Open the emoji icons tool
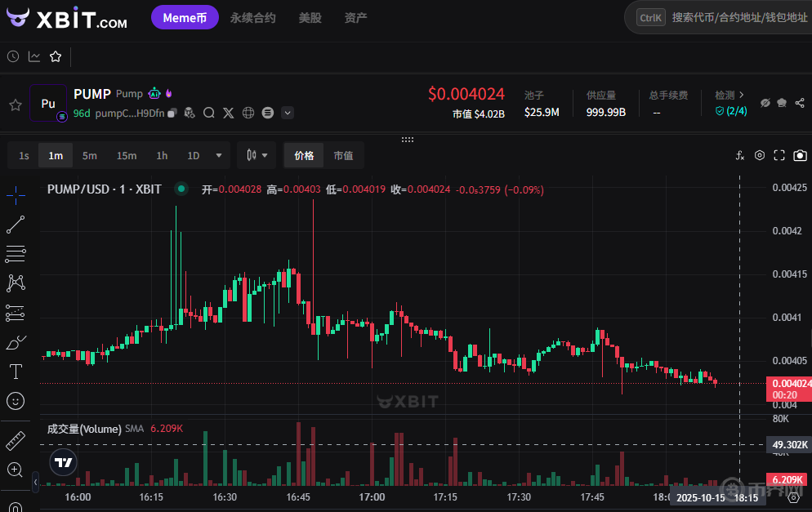Image resolution: width=812 pixels, height=512 pixels. click(16, 401)
